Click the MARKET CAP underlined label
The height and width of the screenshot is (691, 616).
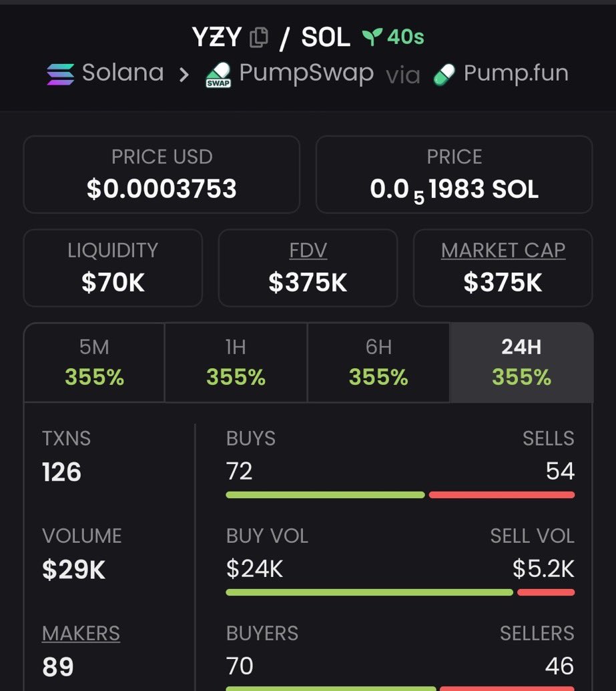[503, 251]
